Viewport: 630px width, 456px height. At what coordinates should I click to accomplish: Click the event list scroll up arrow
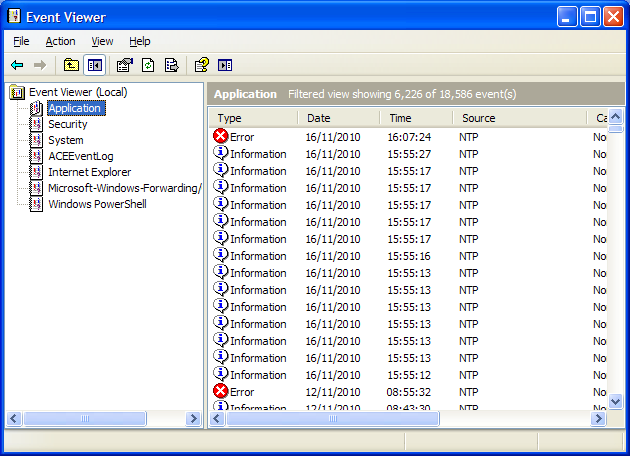616,117
